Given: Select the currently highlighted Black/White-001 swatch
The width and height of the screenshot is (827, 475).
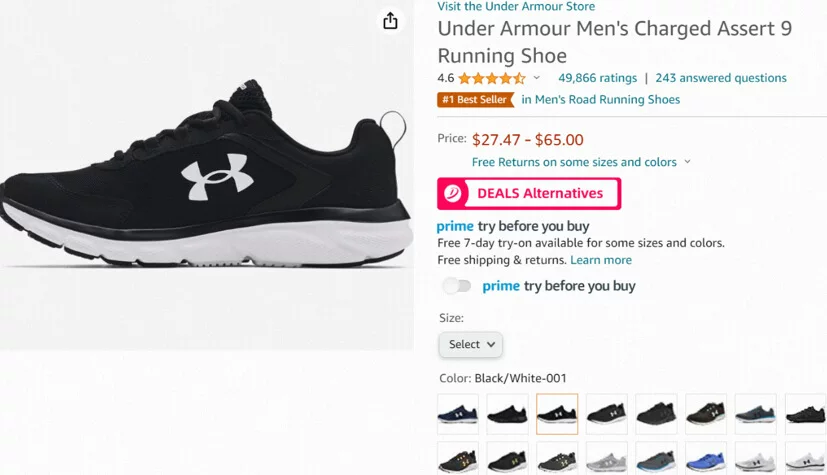Looking at the screenshot, I should (557, 413).
